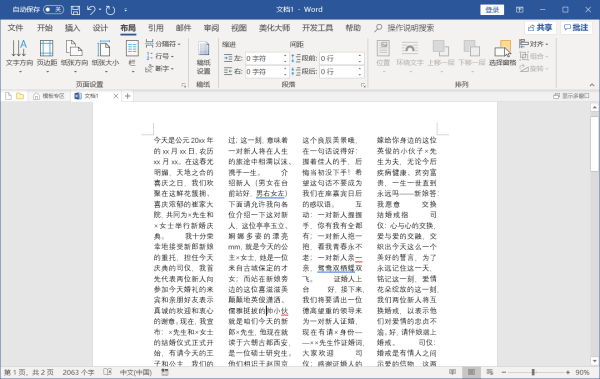Open the Undo history dropdown arrow

100,10
